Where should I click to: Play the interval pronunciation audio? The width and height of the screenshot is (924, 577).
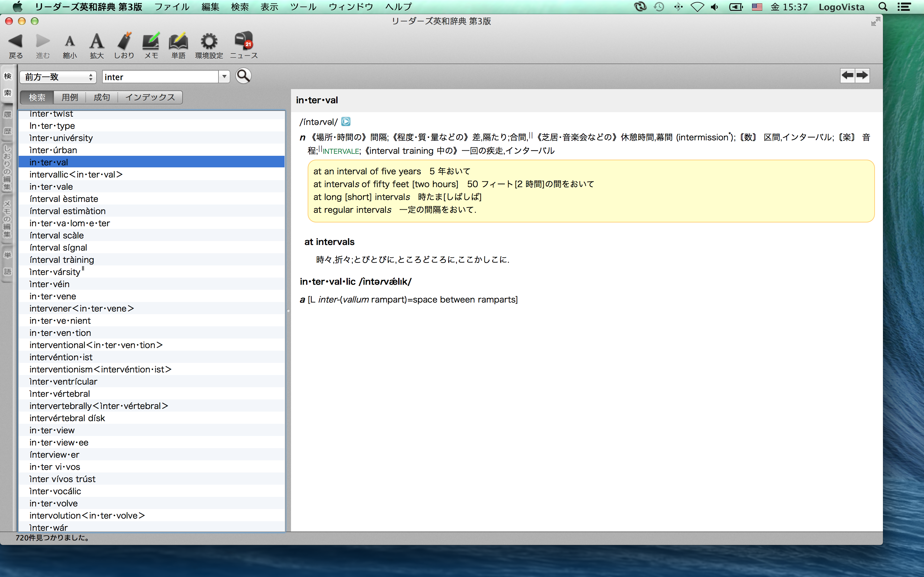pyautogui.click(x=346, y=122)
